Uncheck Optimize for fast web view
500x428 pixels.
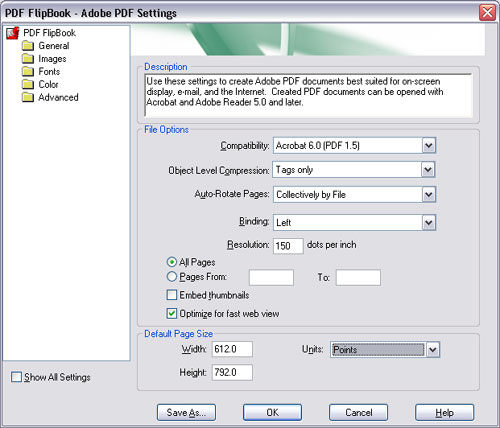(172, 314)
